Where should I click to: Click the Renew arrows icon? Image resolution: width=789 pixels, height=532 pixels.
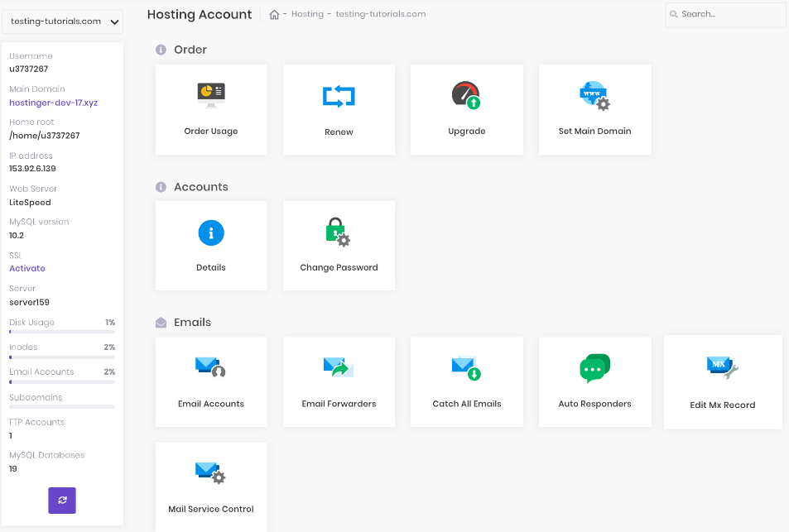point(339,97)
